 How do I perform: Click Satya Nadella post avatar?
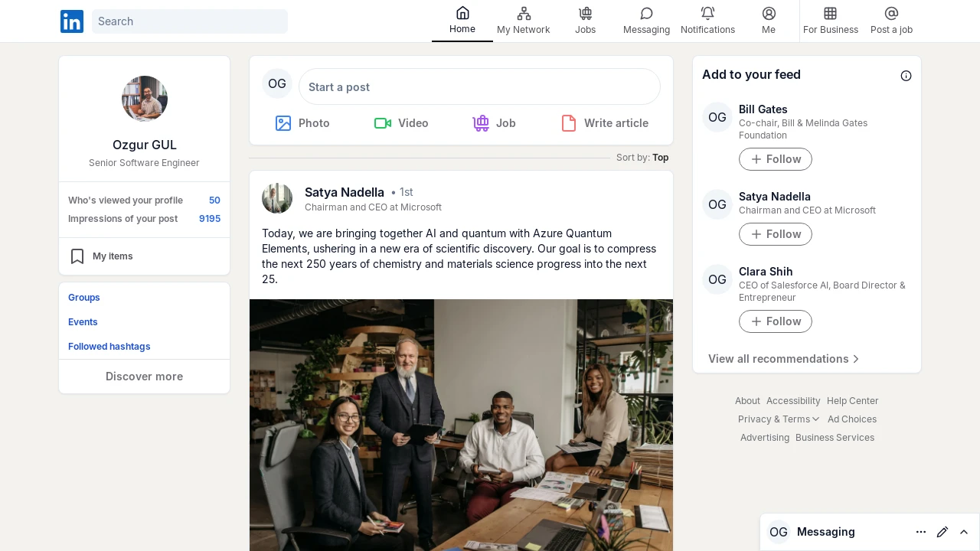coord(277,198)
